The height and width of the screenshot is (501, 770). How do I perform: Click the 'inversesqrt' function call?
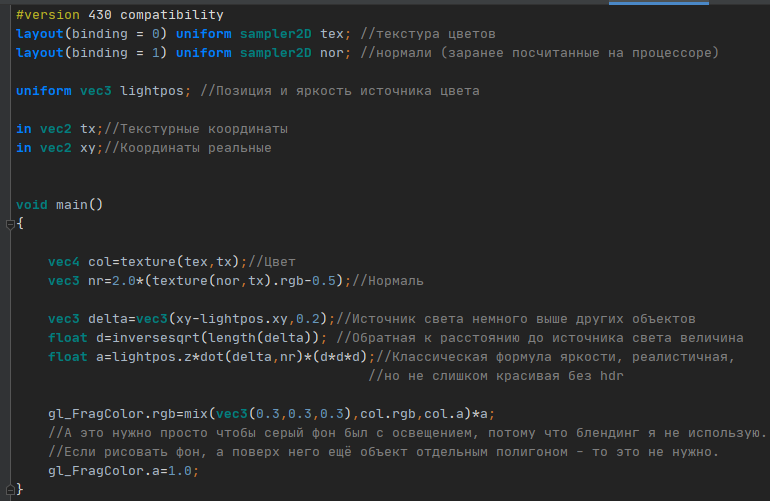coord(156,338)
